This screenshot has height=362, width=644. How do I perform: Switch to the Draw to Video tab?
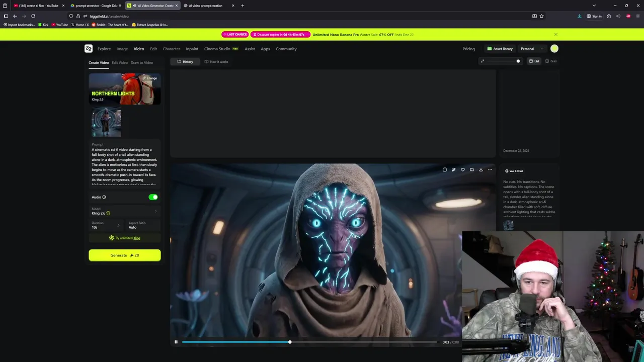point(142,62)
